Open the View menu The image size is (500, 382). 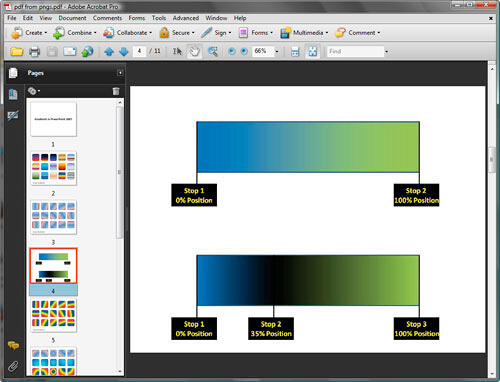(46, 18)
